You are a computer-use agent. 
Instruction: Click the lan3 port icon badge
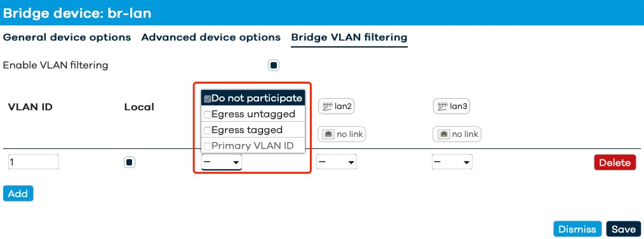coord(452,107)
